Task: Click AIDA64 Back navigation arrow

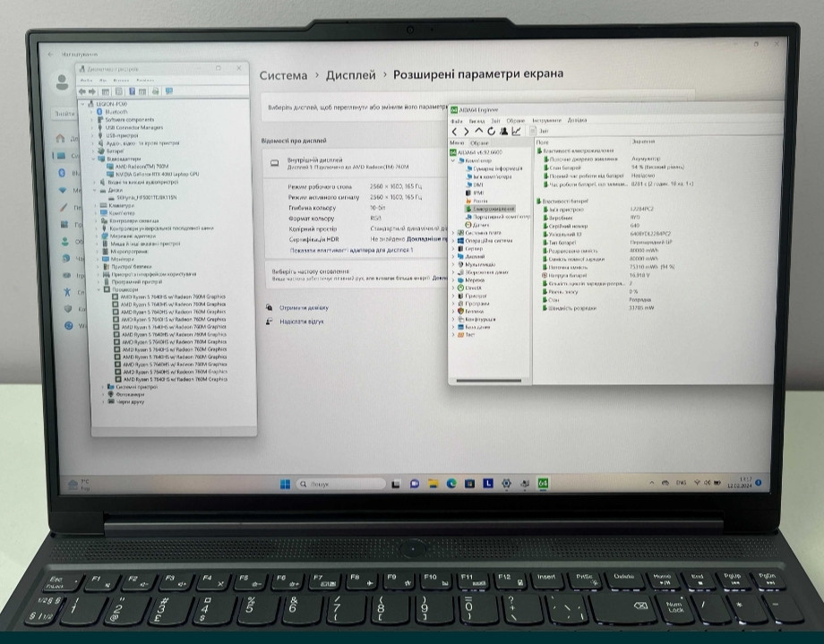Action: [x=455, y=131]
